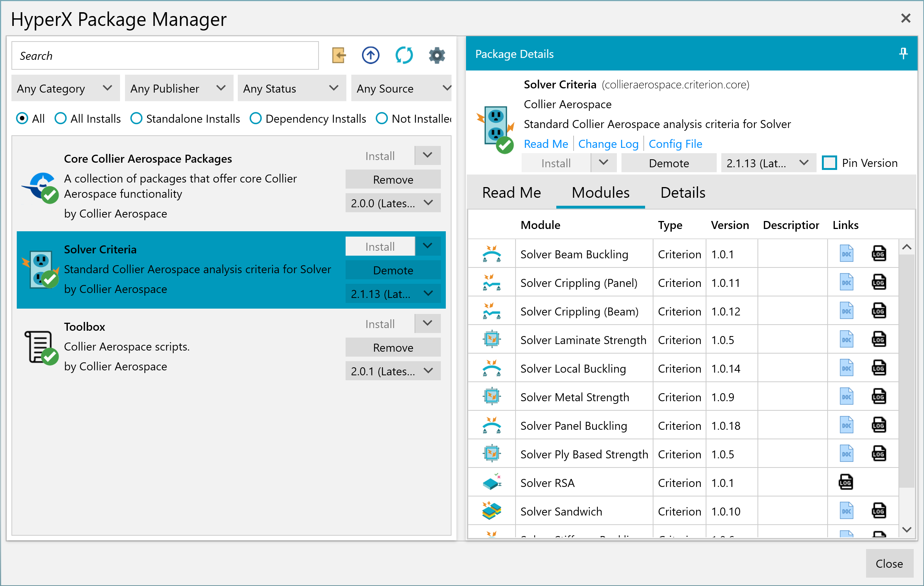
Task: Open LOG link for Solver Crippling (Beam)
Action: point(878,311)
